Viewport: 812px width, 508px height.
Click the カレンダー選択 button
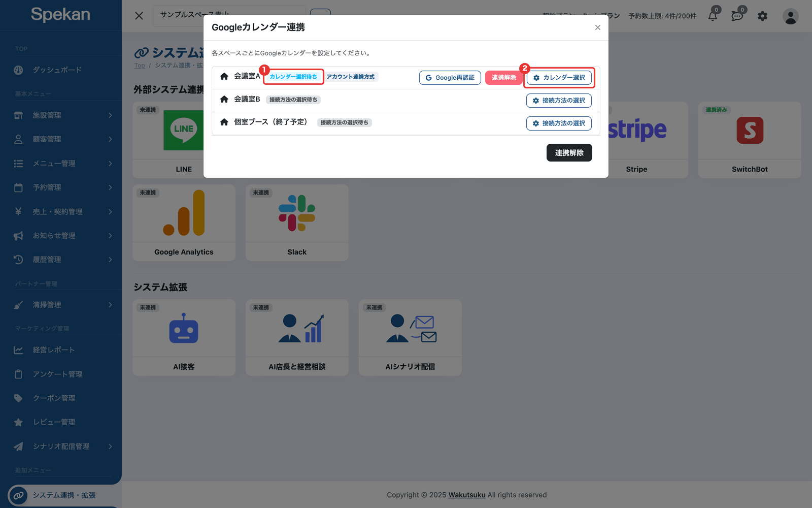pyautogui.click(x=559, y=78)
